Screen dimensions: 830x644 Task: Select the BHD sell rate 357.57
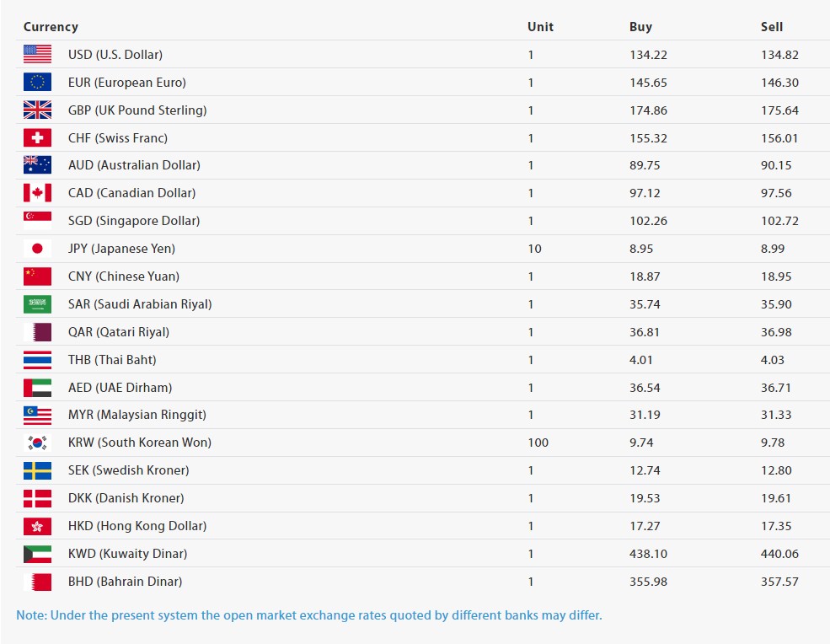point(779,582)
